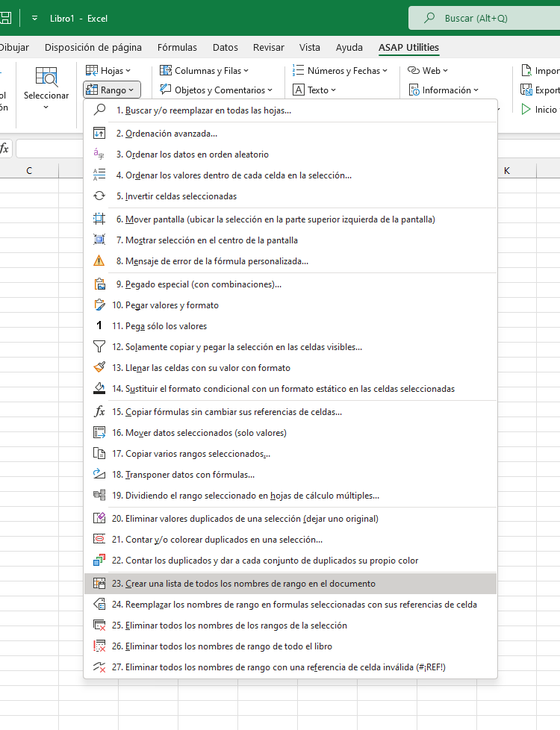Click the icon for item 24 Reemplazar nombres
This screenshot has height=730, width=560.
(99, 605)
